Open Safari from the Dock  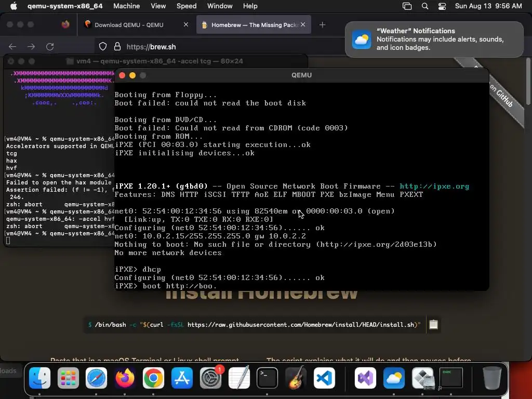96,378
